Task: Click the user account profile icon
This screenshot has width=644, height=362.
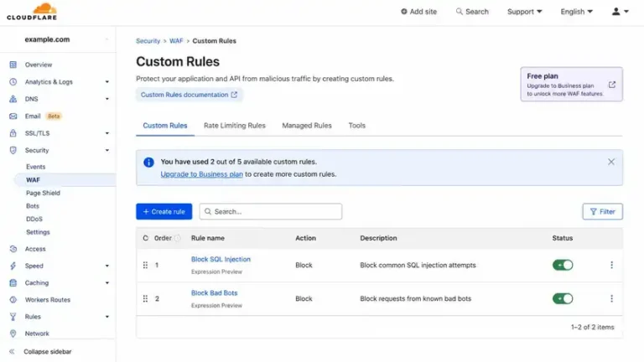Action: coord(615,12)
